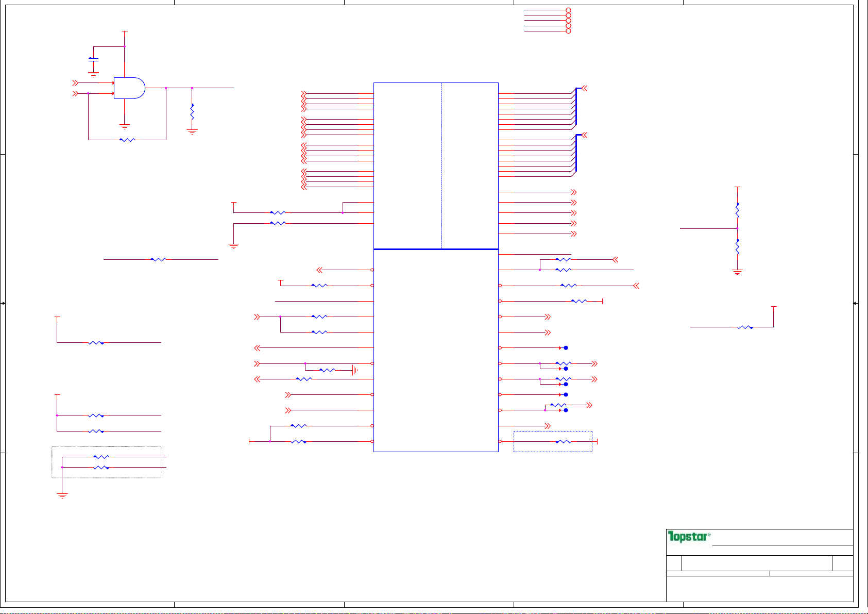868x614 pixels.
Task: Click the upper resistor of the right voltage divider
Action: [737, 210]
